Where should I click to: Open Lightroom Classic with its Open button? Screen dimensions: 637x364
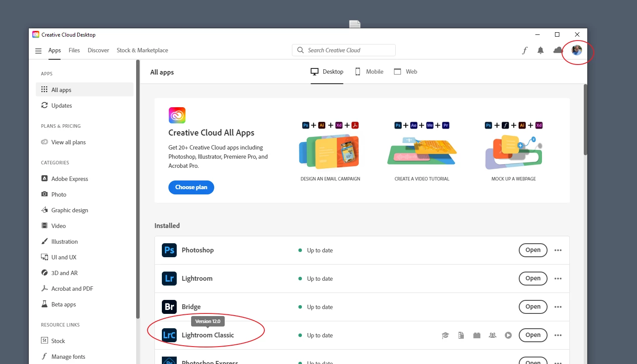533,335
